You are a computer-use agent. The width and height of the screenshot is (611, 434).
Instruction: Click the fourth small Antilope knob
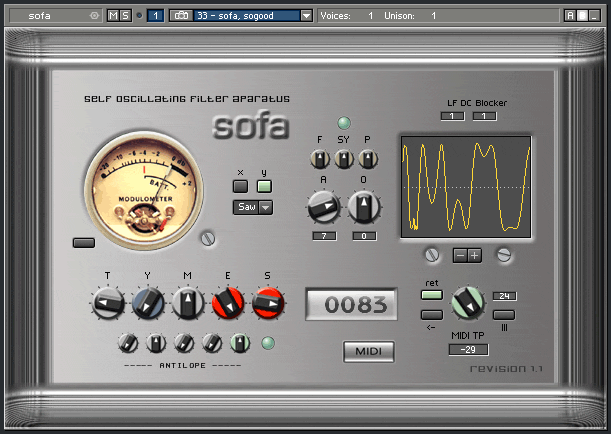(212, 343)
